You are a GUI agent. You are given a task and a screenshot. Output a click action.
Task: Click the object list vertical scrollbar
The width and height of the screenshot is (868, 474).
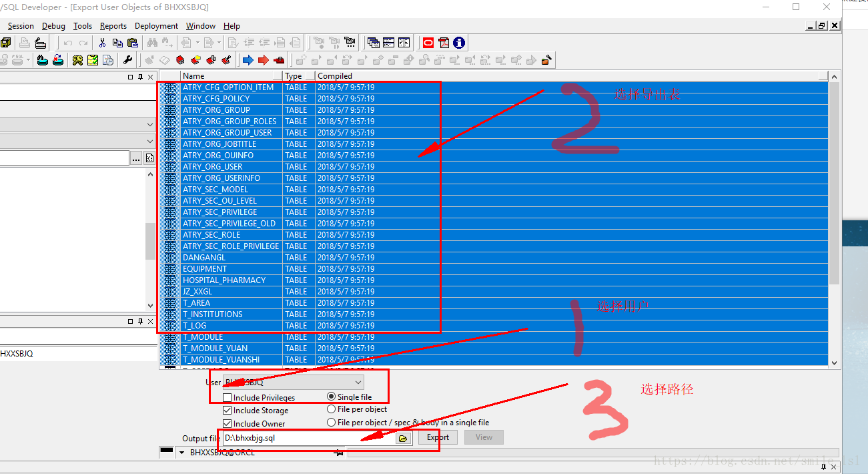coord(834,220)
